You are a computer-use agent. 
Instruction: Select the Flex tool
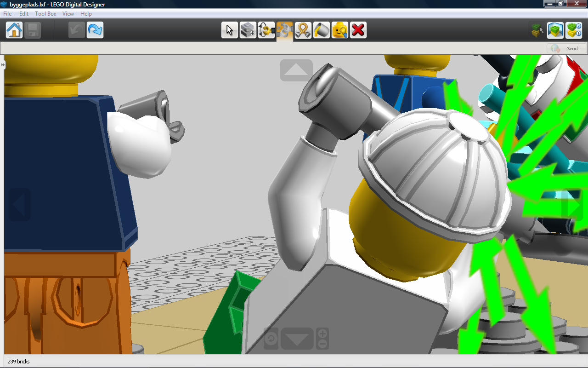pos(303,30)
